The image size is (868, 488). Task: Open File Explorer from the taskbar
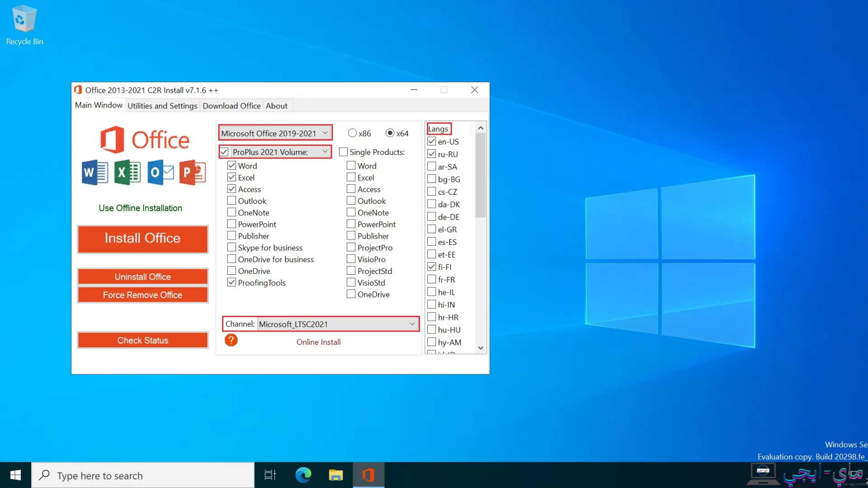pyautogui.click(x=336, y=475)
